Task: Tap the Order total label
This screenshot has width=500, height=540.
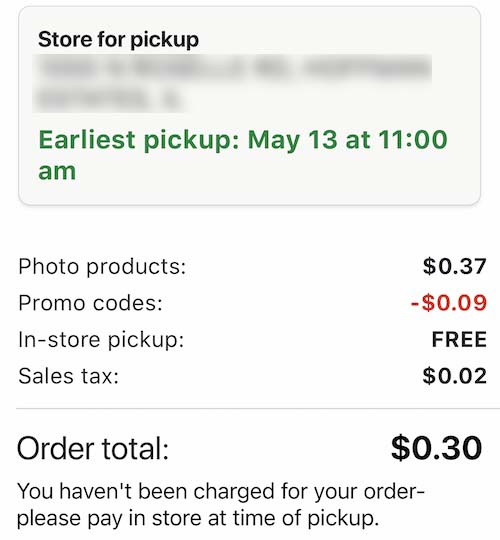Action: point(93,448)
